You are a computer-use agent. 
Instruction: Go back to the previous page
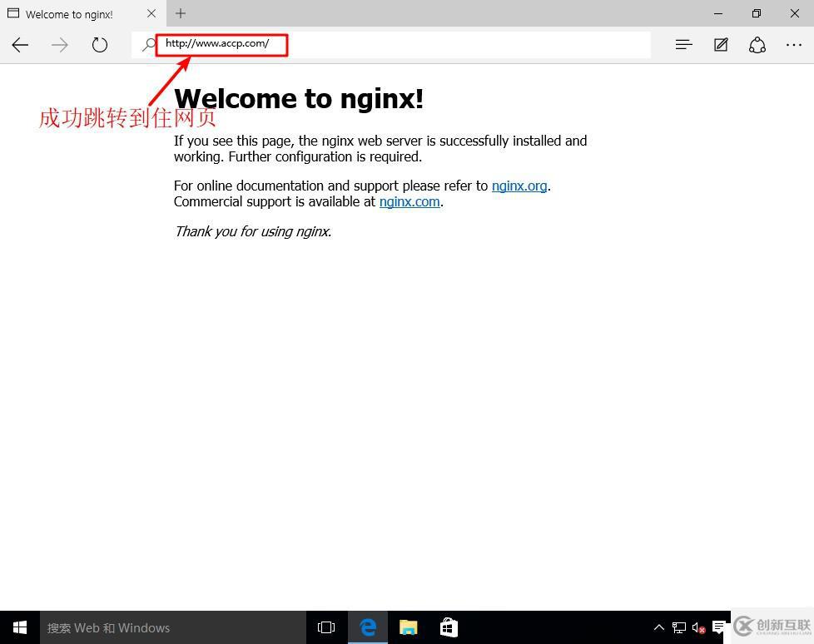tap(20, 45)
